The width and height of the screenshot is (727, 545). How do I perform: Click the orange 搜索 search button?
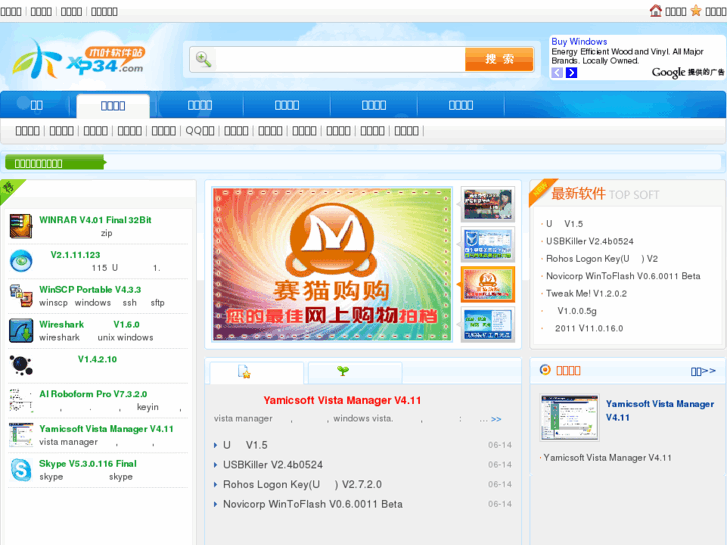click(499, 59)
